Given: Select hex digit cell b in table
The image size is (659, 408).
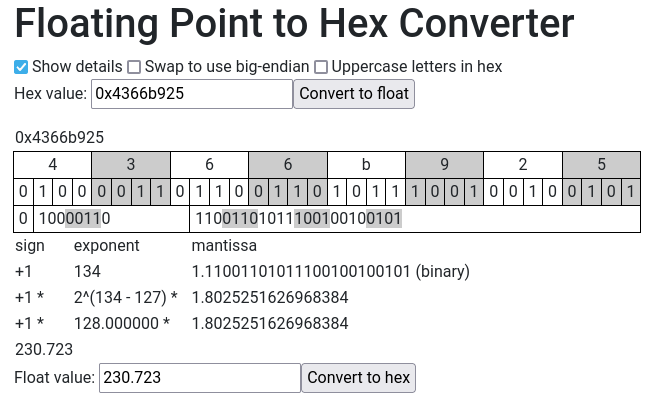Looking at the screenshot, I should [x=366, y=165].
